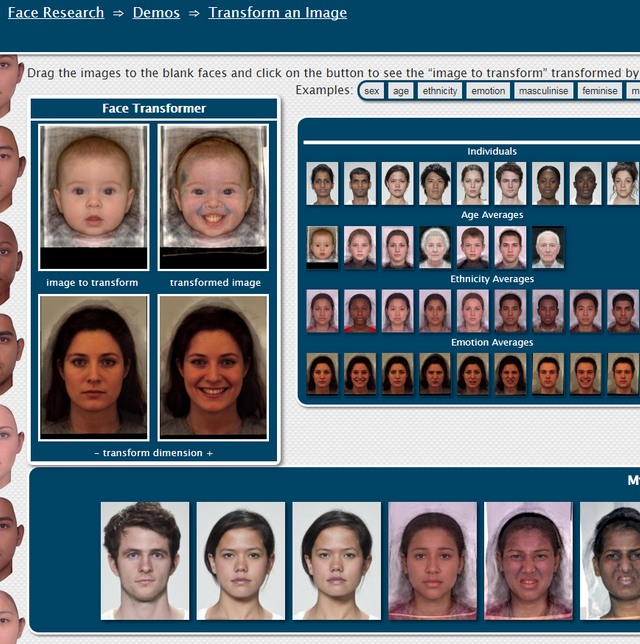The width and height of the screenshot is (640, 644).
Task: Load the 'masculinise' example
Action: [x=543, y=91]
